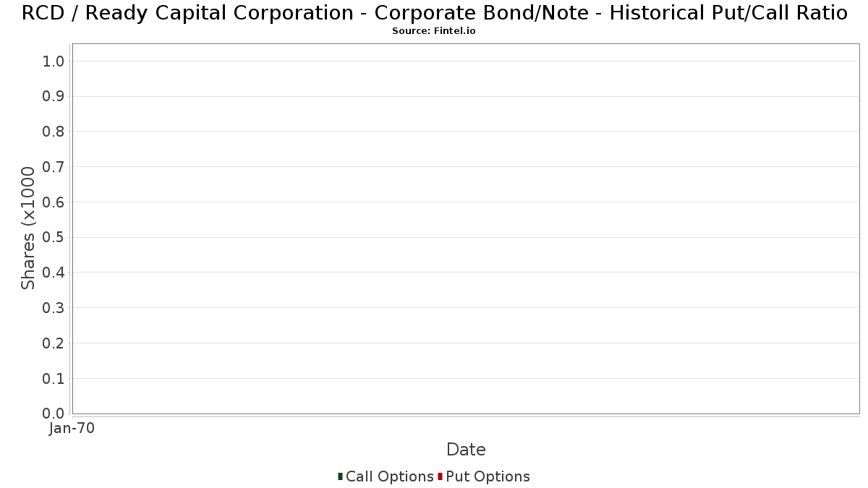Click the 0.2 y-axis tick label
Viewport: 868px width, 488px height.
click(x=54, y=343)
